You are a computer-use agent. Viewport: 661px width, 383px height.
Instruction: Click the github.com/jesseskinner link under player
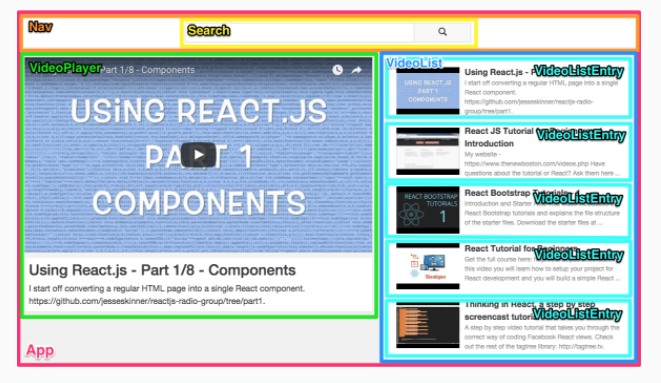click(x=147, y=301)
